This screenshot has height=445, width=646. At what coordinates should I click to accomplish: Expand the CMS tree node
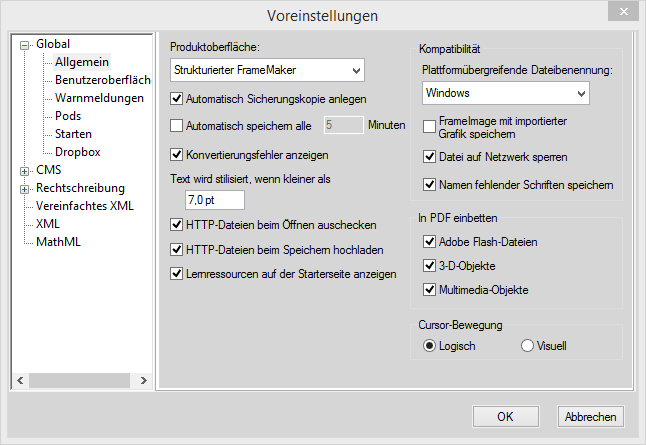(24, 170)
